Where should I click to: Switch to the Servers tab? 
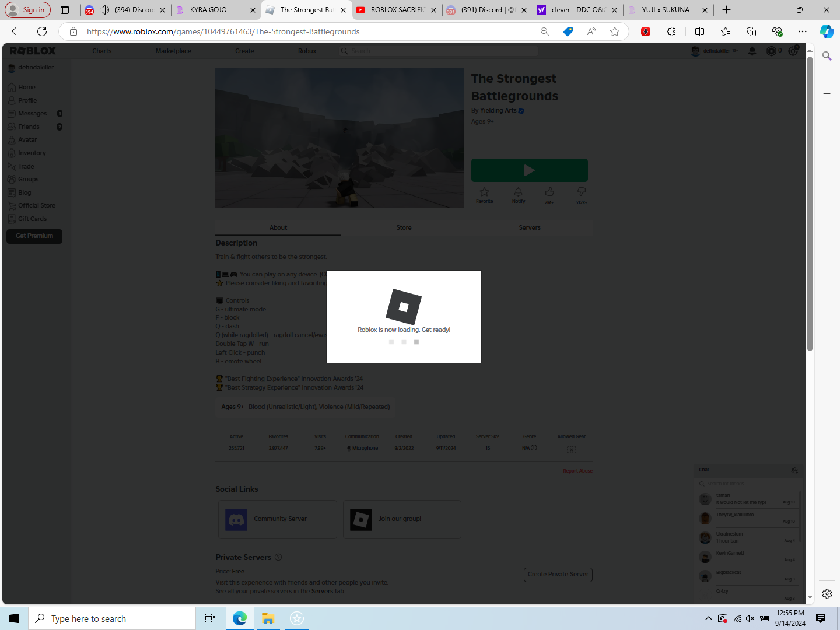[x=530, y=228]
